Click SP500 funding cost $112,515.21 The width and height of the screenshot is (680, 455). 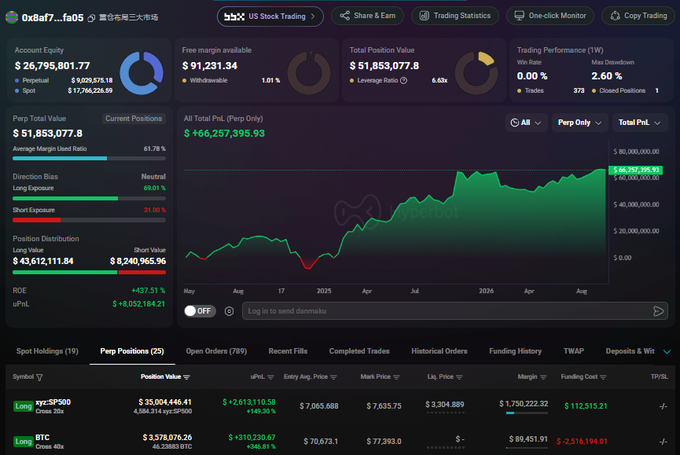[585, 406]
